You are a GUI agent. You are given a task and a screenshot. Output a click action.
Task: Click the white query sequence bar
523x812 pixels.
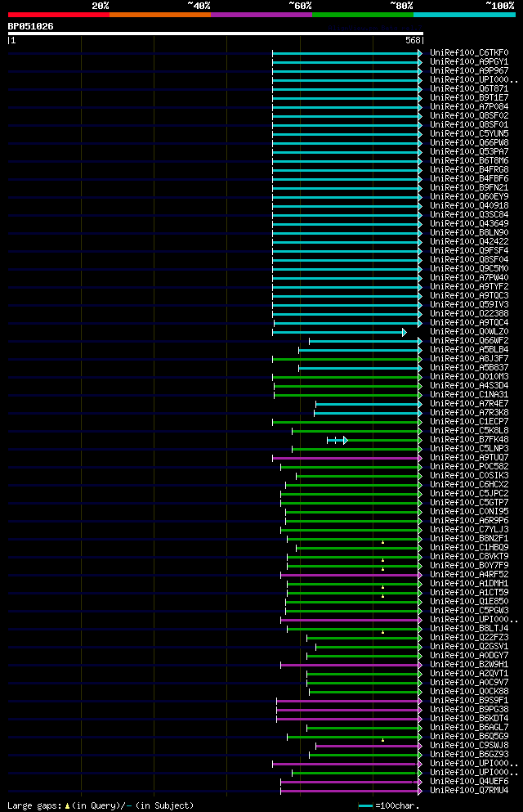coord(215,34)
